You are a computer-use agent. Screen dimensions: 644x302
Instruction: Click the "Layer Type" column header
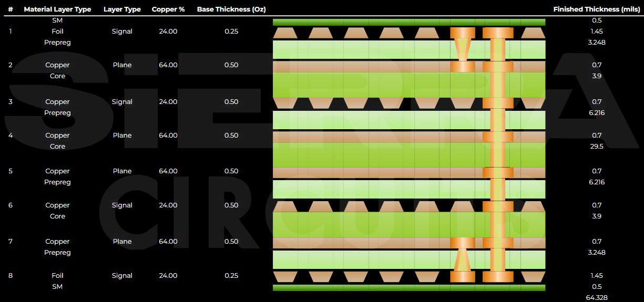click(122, 9)
